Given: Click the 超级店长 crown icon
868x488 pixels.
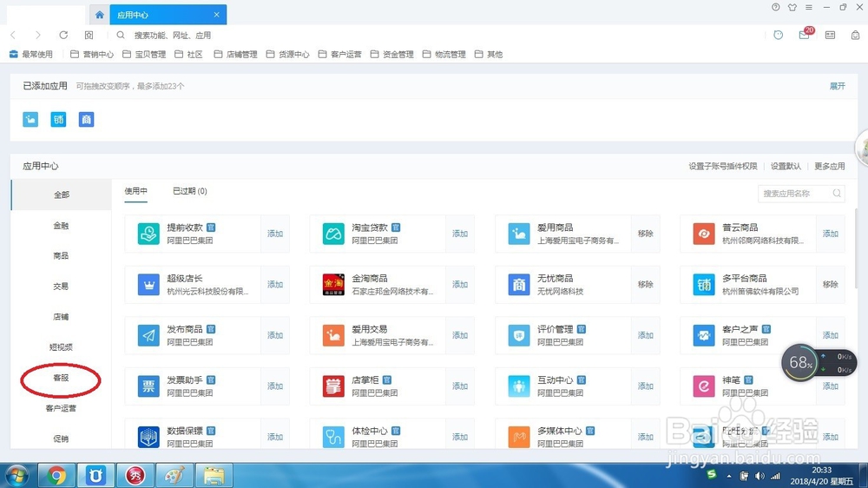Looking at the screenshot, I should click(148, 285).
